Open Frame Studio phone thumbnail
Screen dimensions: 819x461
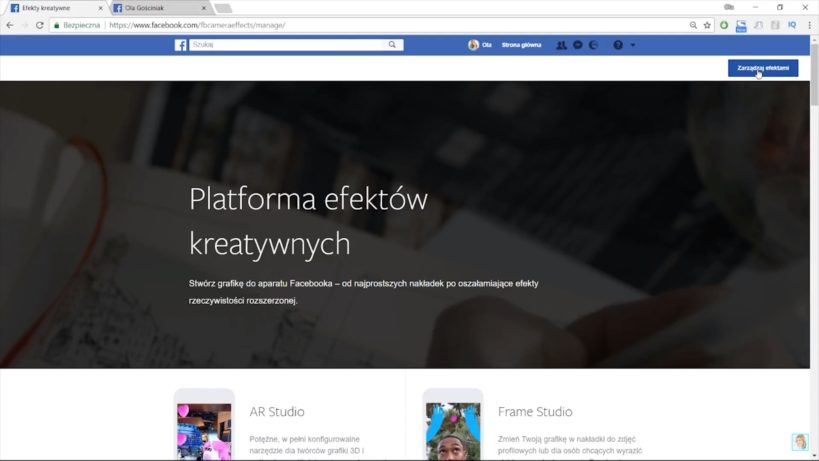click(x=453, y=424)
